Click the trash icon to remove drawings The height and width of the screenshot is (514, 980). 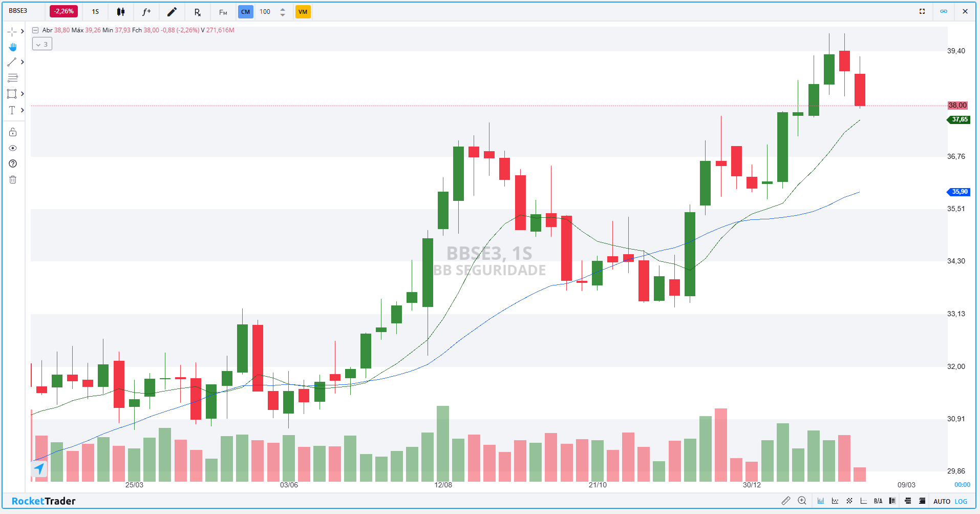coord(12,179)
